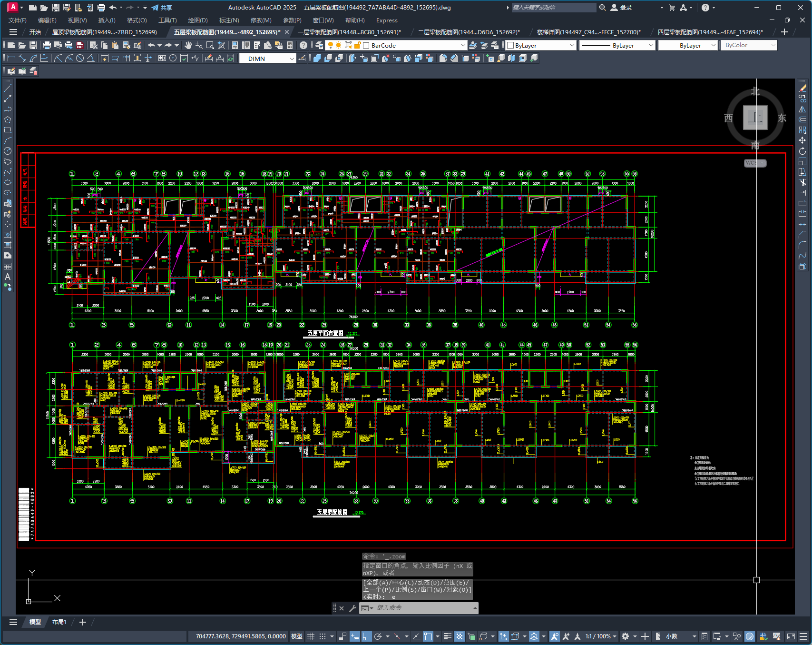
Task: Switch to the 楼梯详图 drawing tab
Action: click(x=588, y=32)
